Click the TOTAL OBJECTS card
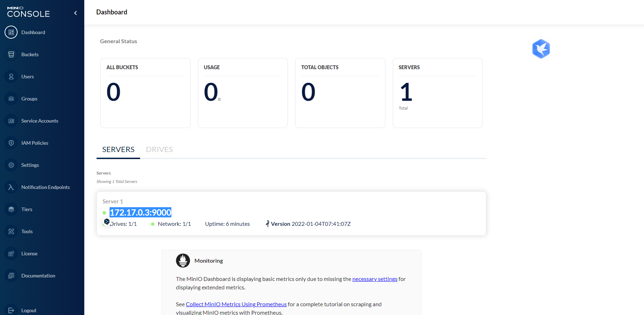 click(x=340, y=93)
